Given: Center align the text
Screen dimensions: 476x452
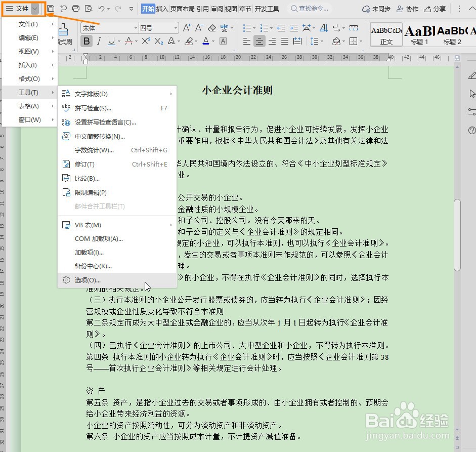Looking at the screenshot, I should coord(259,42).
